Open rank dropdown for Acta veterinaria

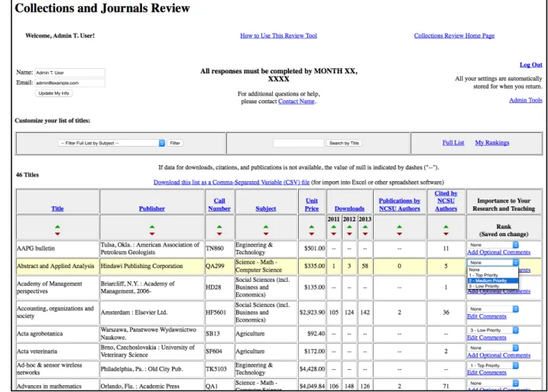pyautogui.click(x=493, y=348)
